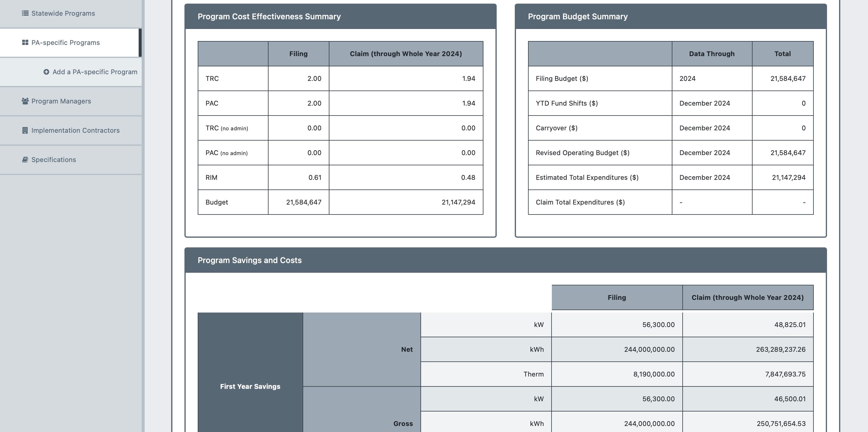Select Gross kW claim value 46,500.01

(x=790, y=399)
